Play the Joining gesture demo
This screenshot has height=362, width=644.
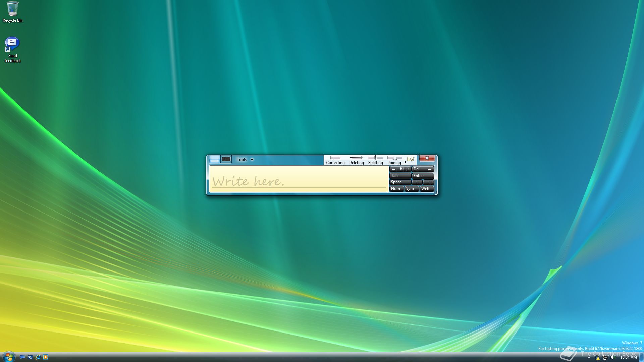click(x=394, y=160)
